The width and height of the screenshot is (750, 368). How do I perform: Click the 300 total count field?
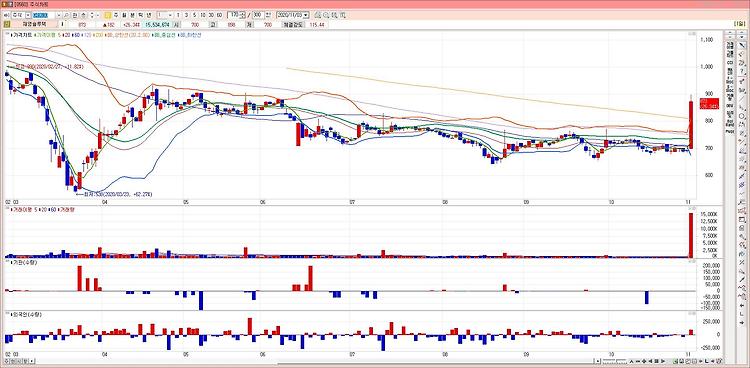[x=257, y=15]
